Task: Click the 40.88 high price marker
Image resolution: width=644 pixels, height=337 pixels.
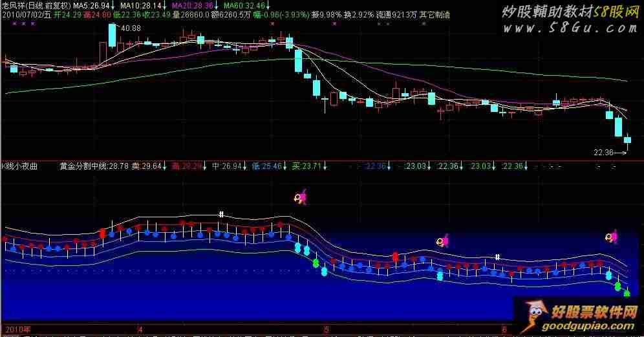Action: pos(131,28)
